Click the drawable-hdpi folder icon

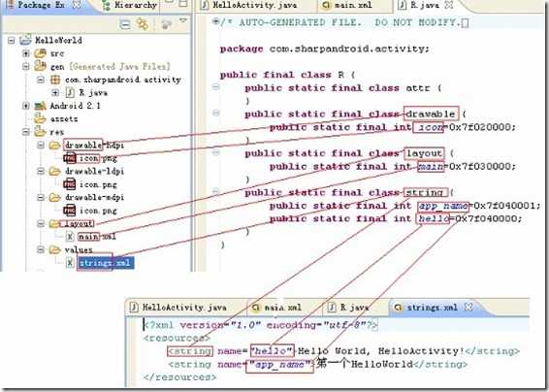(x=55, y=145)
